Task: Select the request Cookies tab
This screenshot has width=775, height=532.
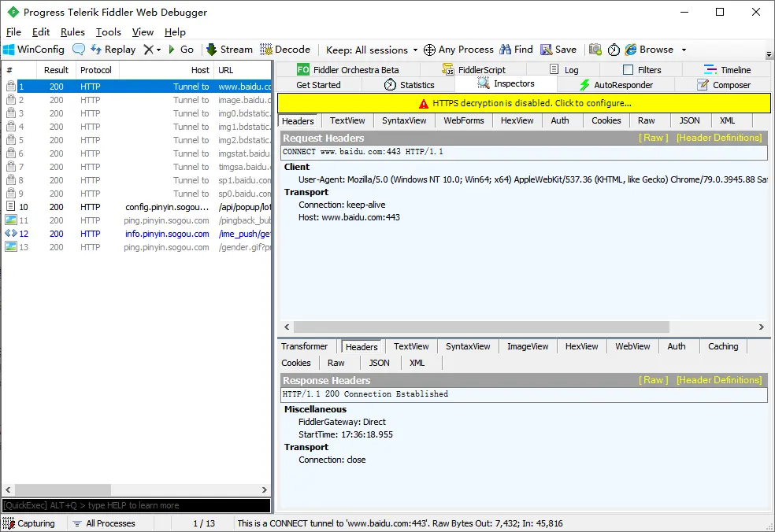Action: 606,120
